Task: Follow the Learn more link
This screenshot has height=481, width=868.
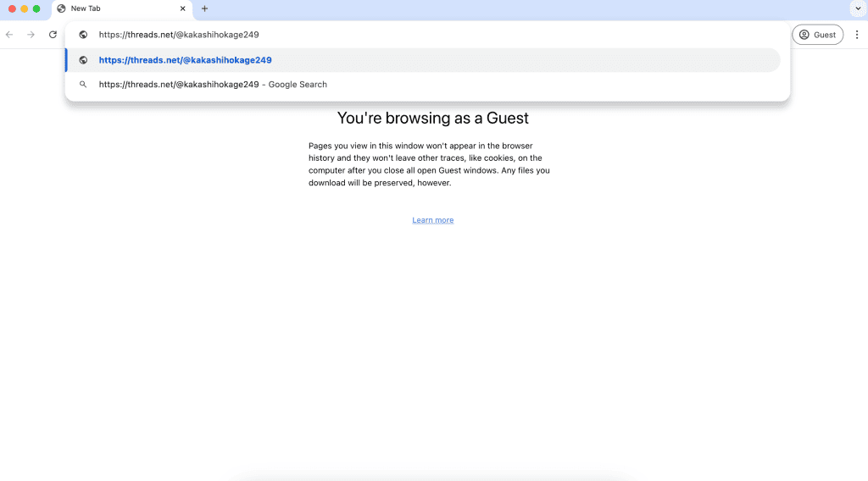Action: pos(432,220)
